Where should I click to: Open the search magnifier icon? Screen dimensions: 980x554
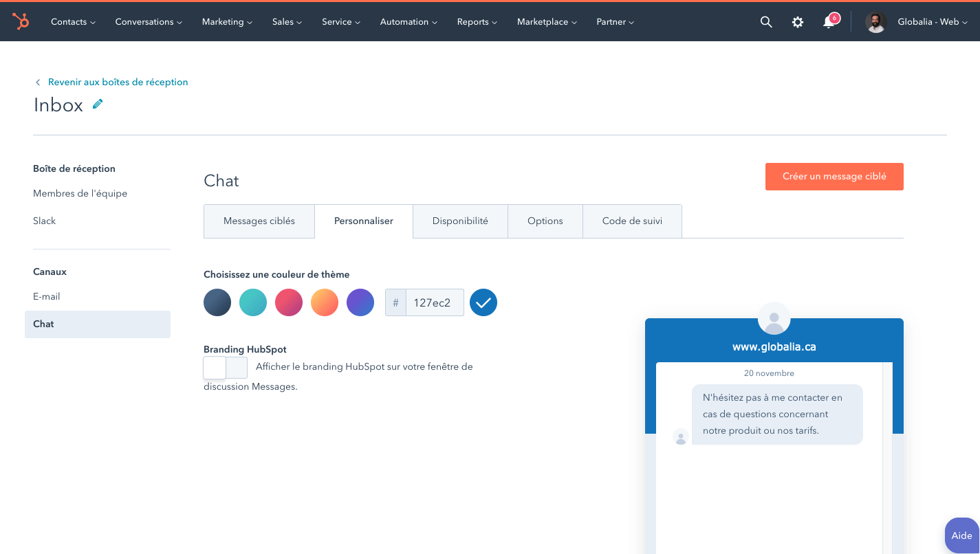(766, 22)
